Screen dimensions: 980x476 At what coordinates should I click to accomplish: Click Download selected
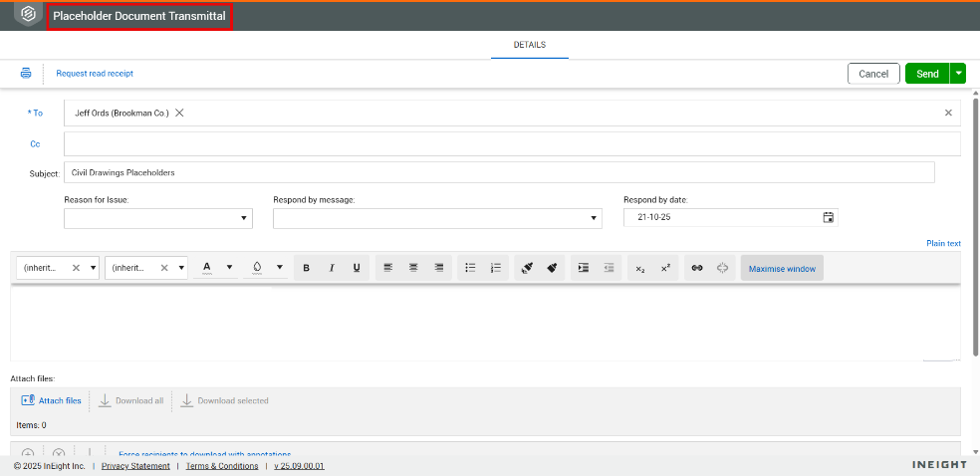(x=225, y=400)
